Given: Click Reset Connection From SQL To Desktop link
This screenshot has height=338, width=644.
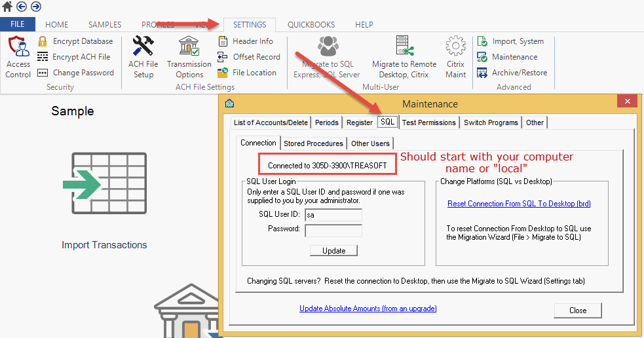Looking at the screenshot, I should pyautogui.click(x=519, y=204).
